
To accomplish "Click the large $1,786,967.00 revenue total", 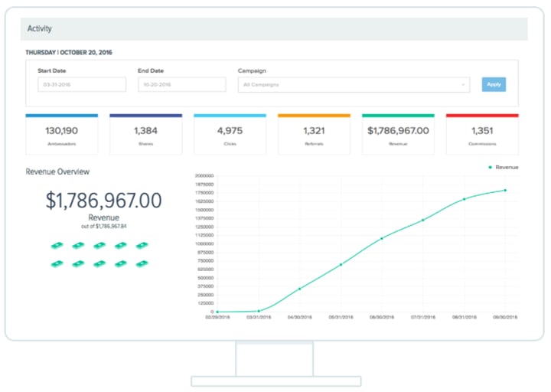I will tap(103, 201).
